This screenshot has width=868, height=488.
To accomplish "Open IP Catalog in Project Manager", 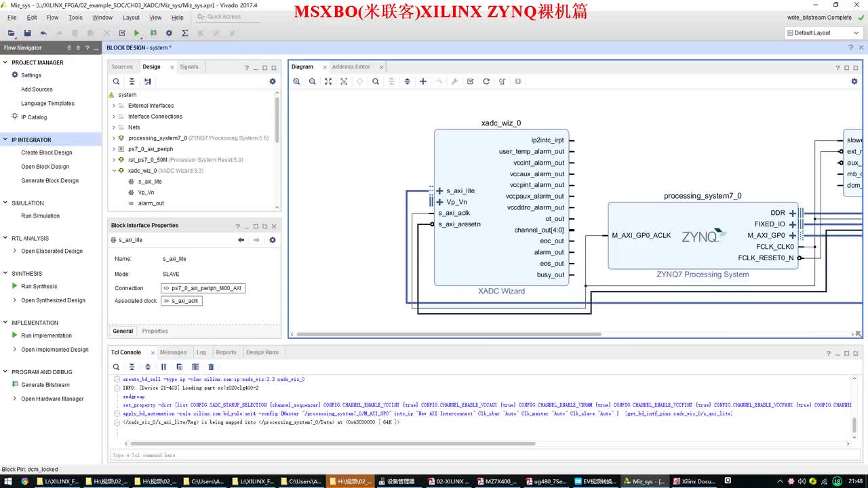I will 34,117.
